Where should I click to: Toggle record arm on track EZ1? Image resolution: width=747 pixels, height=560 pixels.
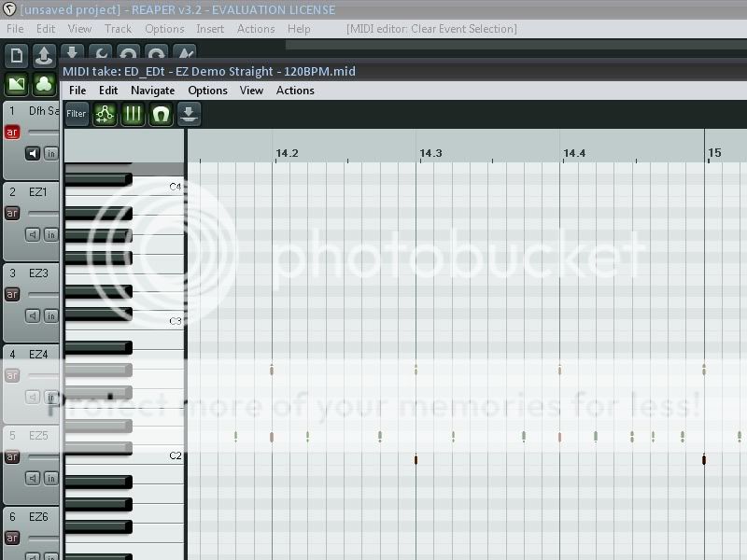tap(12, 213)
